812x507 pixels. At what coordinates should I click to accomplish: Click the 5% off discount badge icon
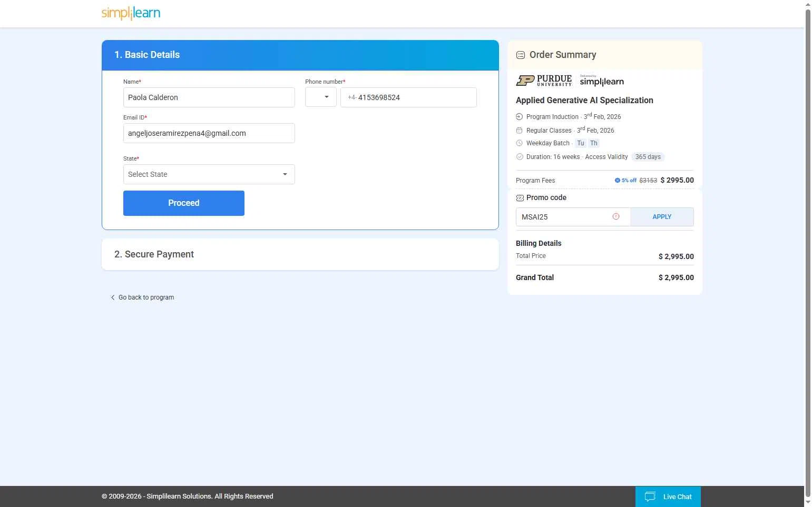click(x=618, y=180)
